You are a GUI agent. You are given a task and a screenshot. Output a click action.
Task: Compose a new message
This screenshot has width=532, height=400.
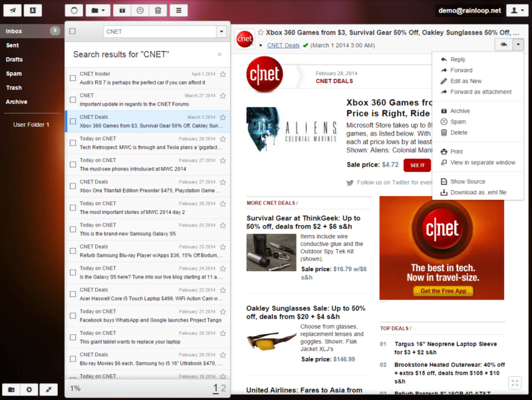pyautogui.click(x=12, y=10)
